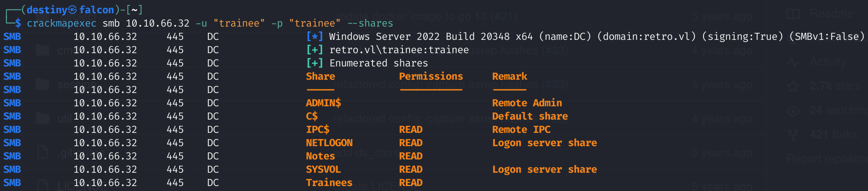Click the folder icon in the cmd row

[42, 50]
